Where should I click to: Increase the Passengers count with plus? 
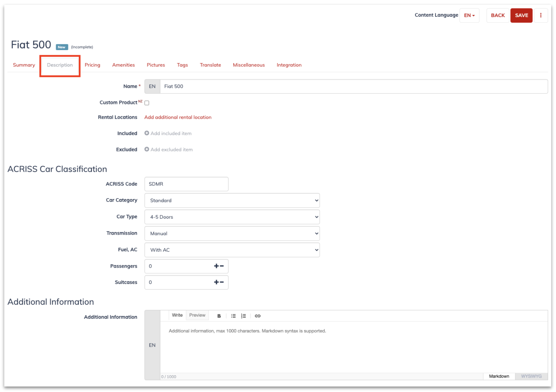(216, 266)
